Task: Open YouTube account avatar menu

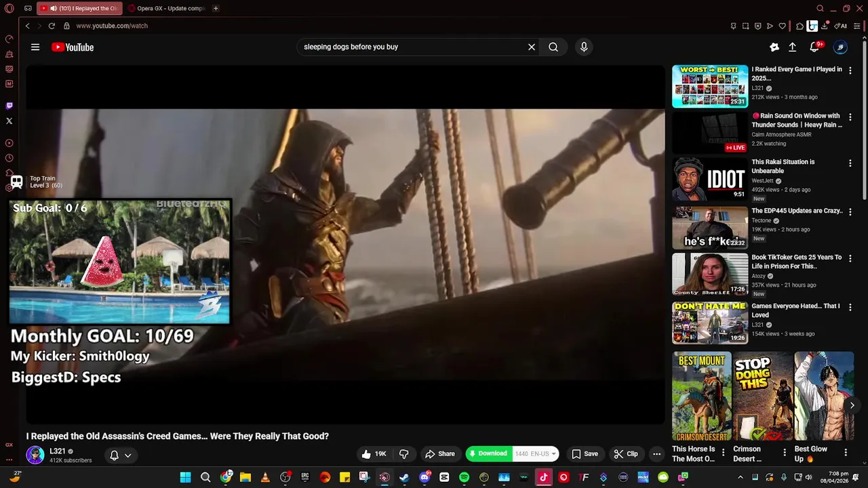Action: [x=840, y=47]
